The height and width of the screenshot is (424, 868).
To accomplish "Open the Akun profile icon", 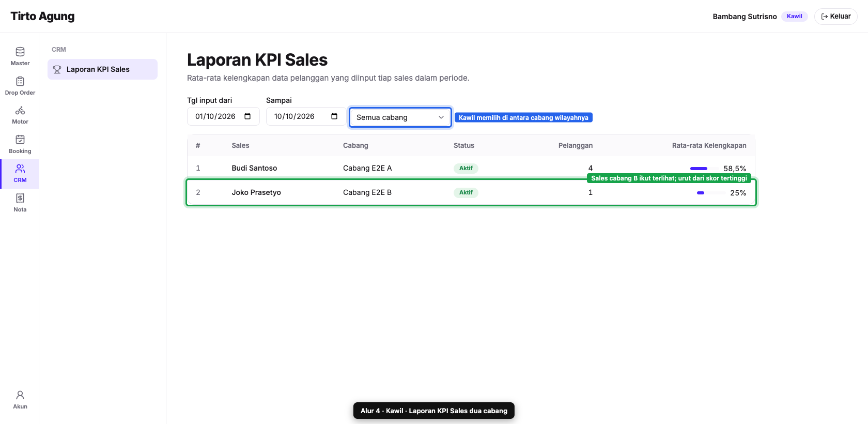I will click(20, 395).
